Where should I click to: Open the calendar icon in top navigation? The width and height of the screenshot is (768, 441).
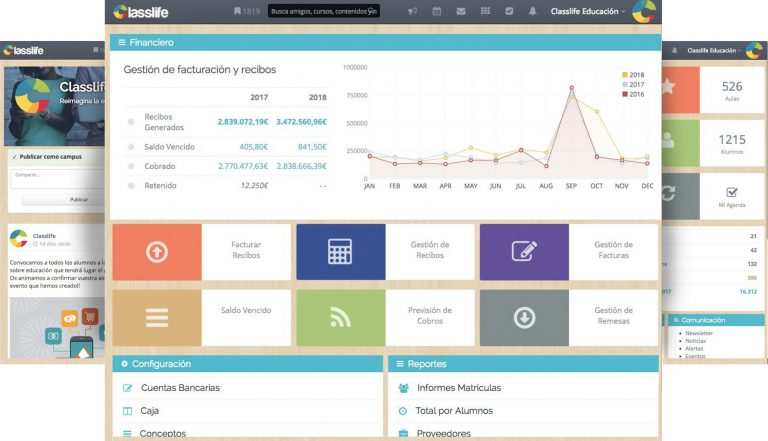(436, 11)
